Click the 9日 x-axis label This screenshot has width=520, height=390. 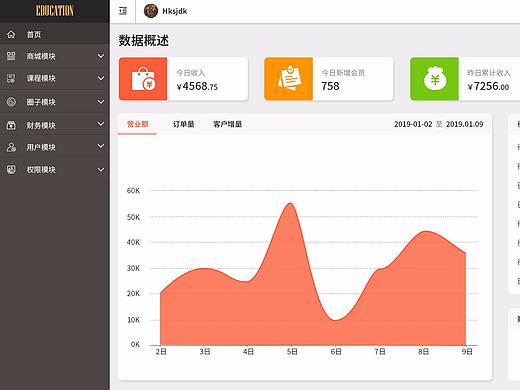coord(467,351)
